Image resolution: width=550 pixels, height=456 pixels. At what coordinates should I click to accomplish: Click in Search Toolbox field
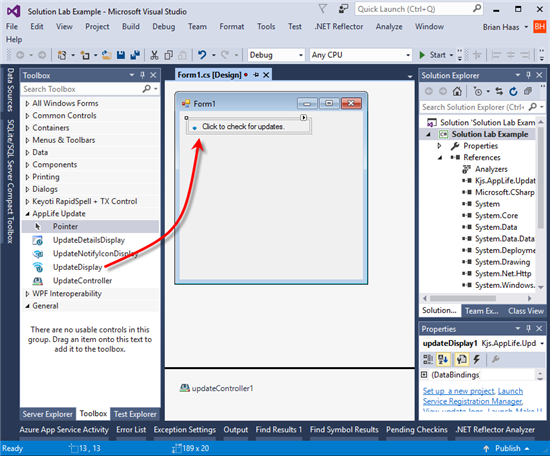point(81,89)
